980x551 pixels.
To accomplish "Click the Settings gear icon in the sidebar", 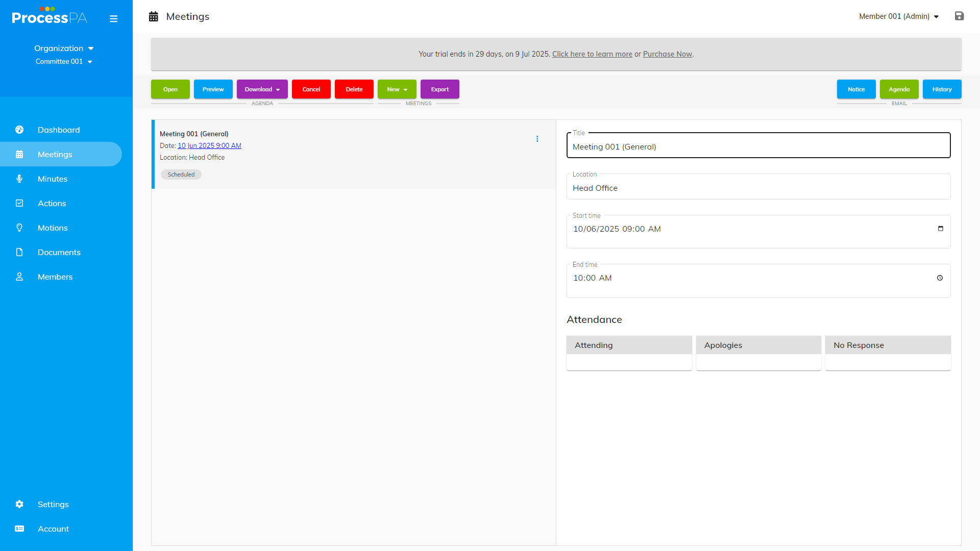I will (19, 504).
